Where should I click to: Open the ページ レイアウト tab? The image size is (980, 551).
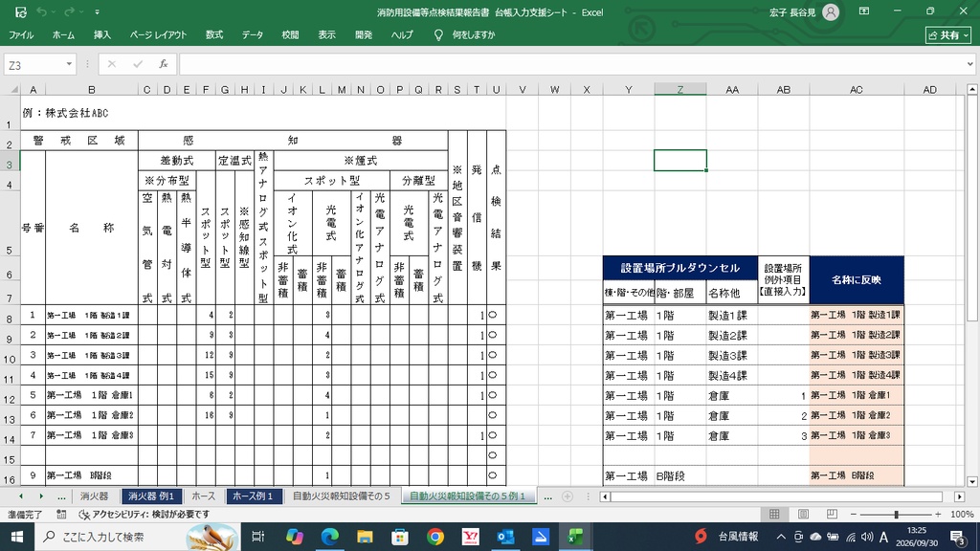158,35
